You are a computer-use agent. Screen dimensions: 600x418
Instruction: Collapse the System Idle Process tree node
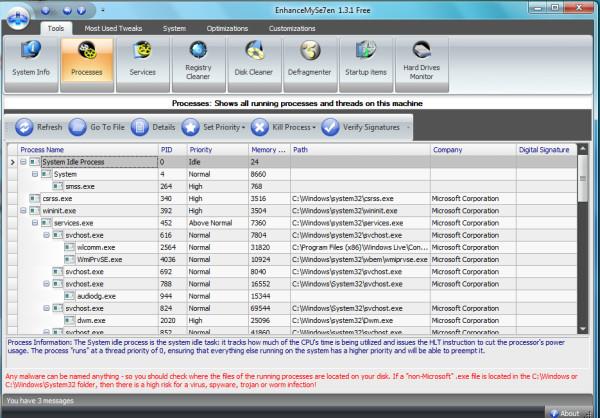tap(24, 161)
